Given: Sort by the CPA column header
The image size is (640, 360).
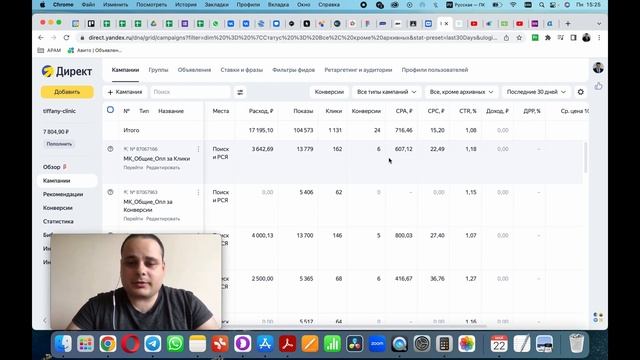Looking at the screenshot, I should pos(404,111).
